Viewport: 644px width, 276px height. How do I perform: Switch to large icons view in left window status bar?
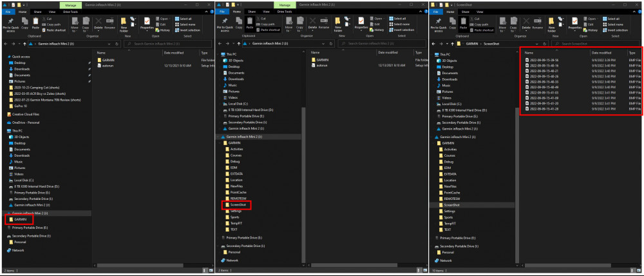point(211,271)
